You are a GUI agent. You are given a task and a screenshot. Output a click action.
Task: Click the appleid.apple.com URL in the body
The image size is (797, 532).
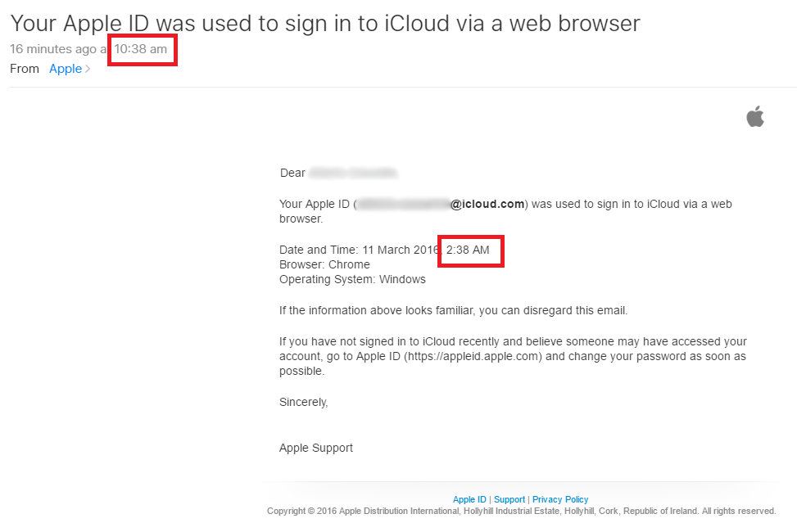(473, 356)
